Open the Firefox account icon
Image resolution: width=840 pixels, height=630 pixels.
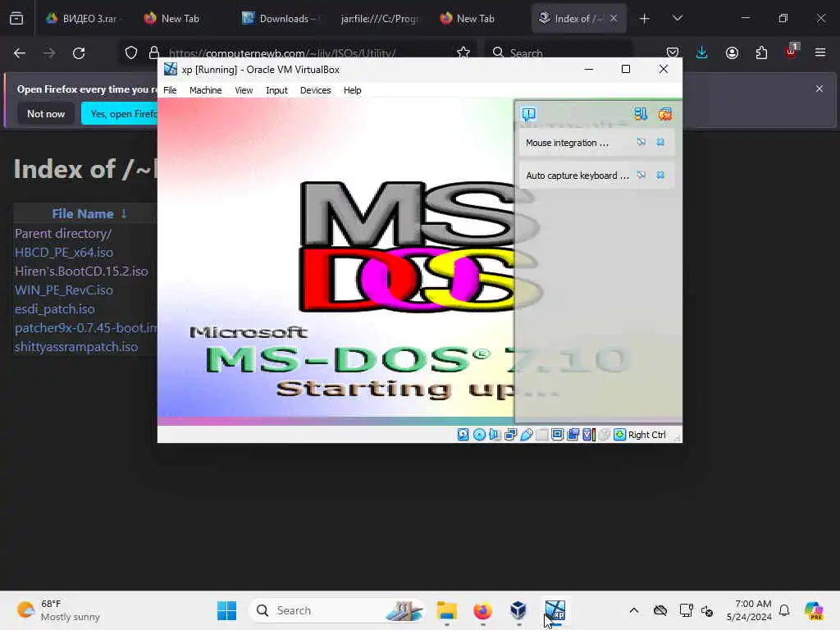tap(732, 52)
